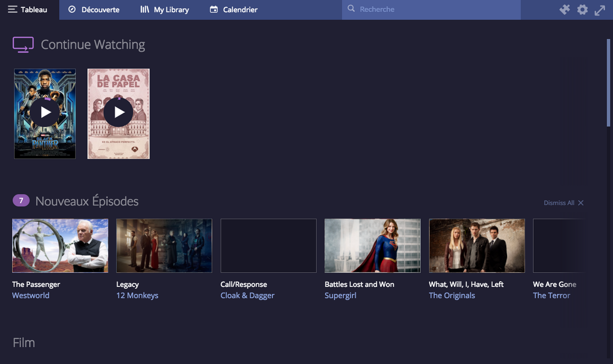
Task: Select the episode title "Legacy"
Action: tap(128, 284)
